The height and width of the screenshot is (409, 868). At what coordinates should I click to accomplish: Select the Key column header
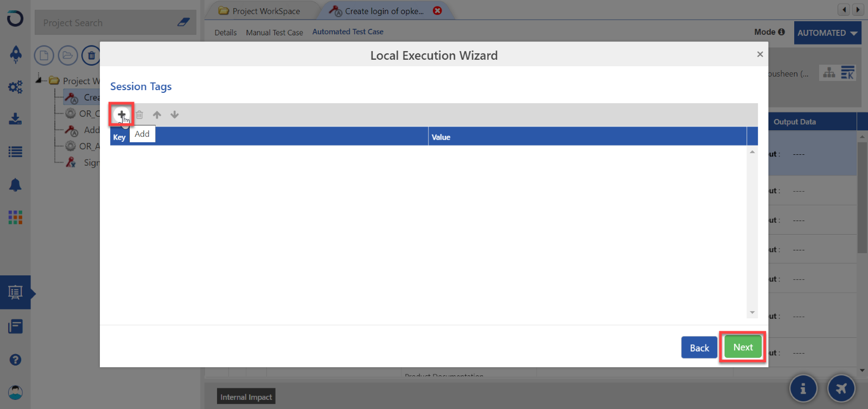tap(269, 137)
